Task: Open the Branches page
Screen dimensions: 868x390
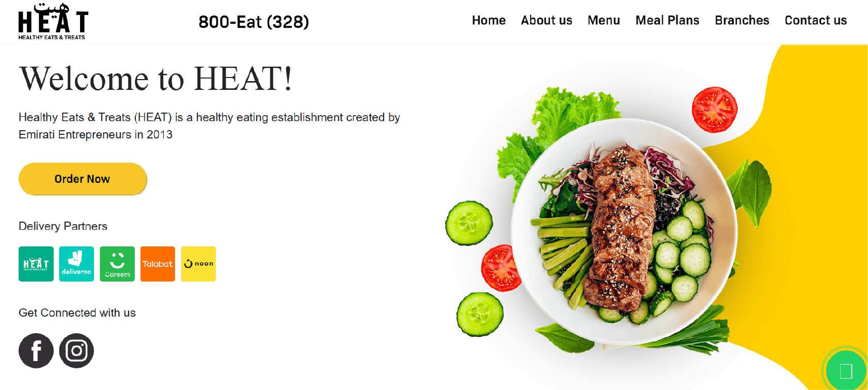Action: (x=742, y=21)
